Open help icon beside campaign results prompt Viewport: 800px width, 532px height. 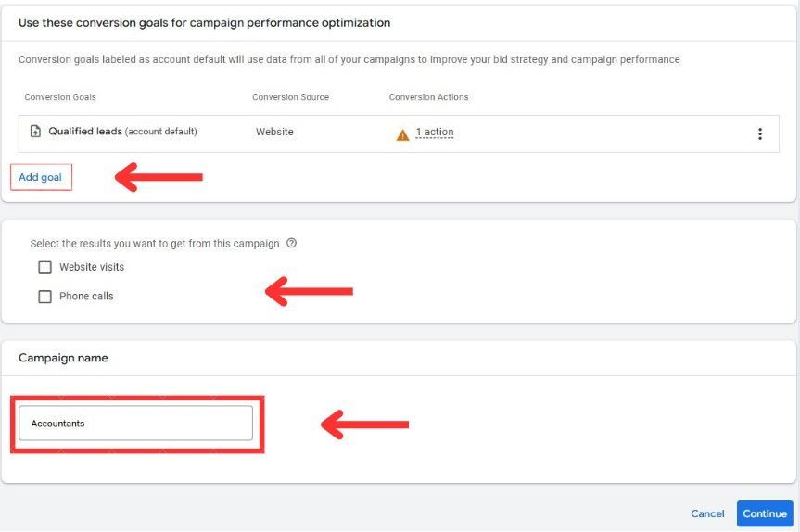291,243
